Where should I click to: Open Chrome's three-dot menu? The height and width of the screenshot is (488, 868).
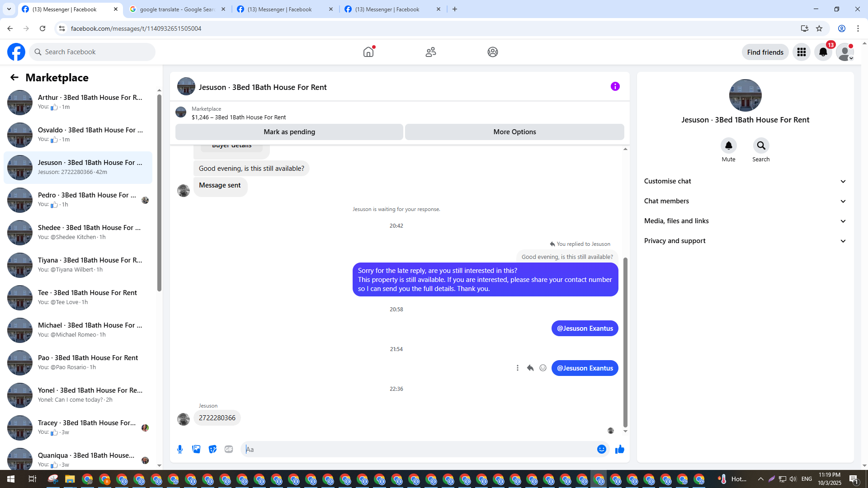[x=858, y=28]
